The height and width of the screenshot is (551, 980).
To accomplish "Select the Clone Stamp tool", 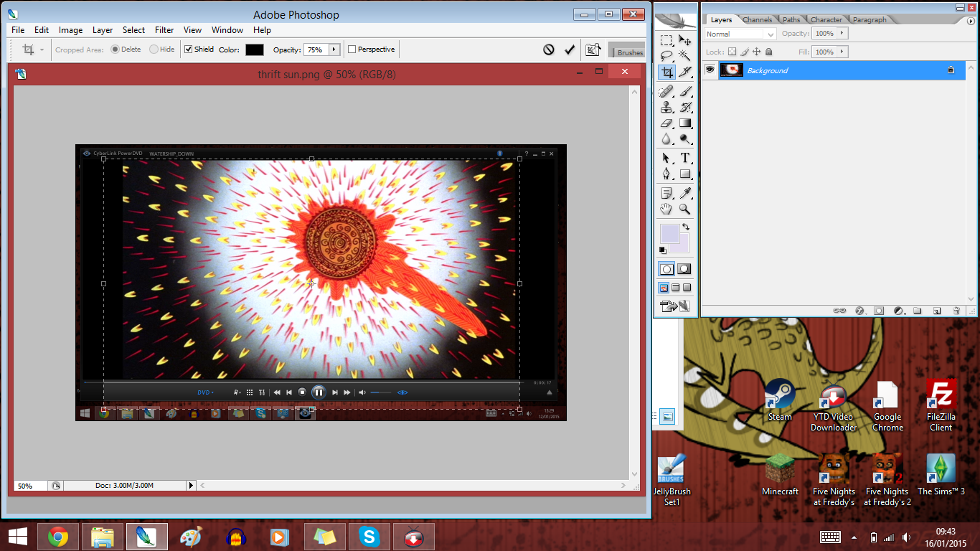I will [x=664, y=108].
